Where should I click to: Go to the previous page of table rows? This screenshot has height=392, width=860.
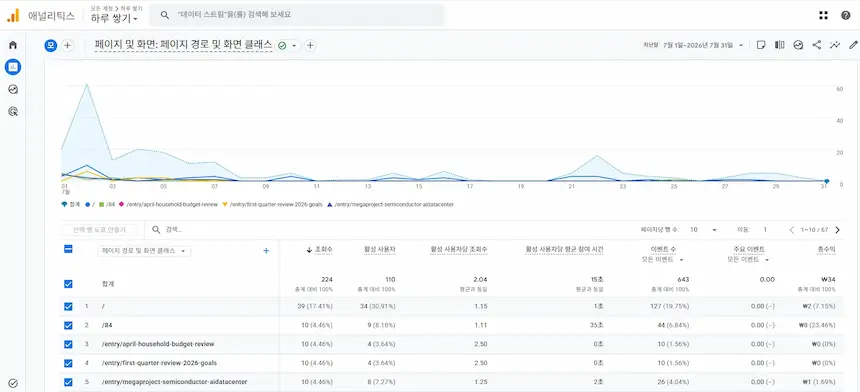(x=791, y=230)
